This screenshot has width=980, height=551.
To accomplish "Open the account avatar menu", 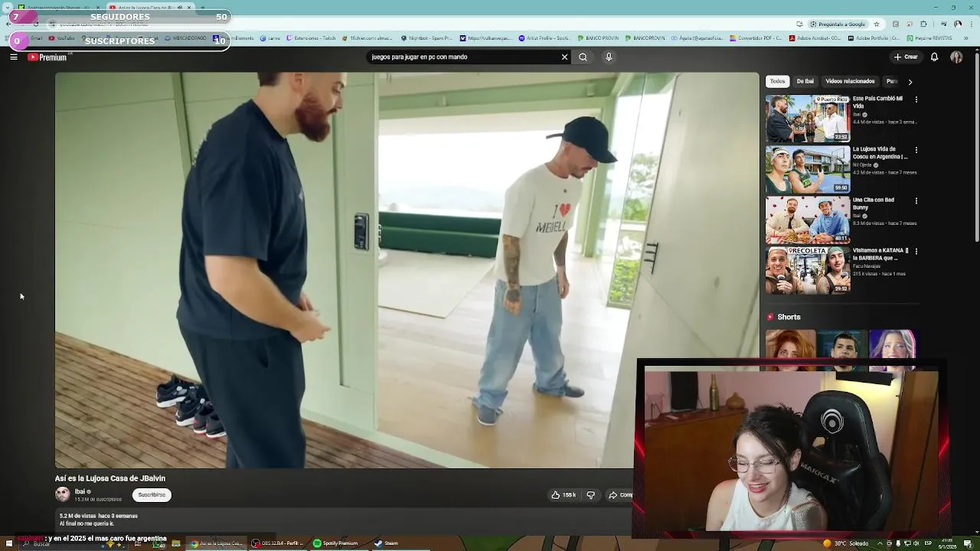I will [x=956, y=57].
